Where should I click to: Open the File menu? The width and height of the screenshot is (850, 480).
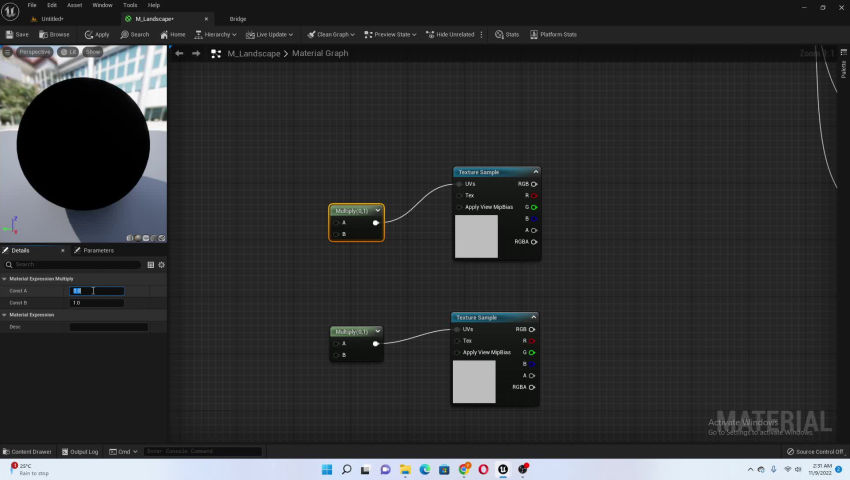[x=32, y=5]
